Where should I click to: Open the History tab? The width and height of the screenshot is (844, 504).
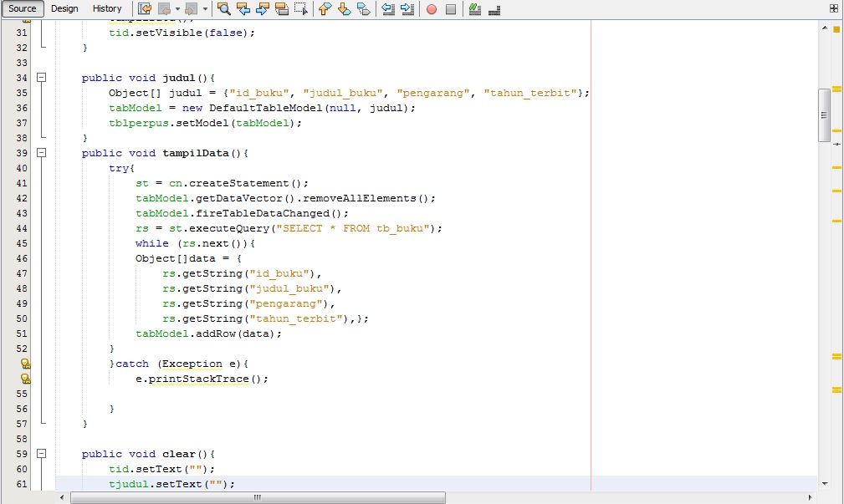pyautogui.click(x=107, y=8)
